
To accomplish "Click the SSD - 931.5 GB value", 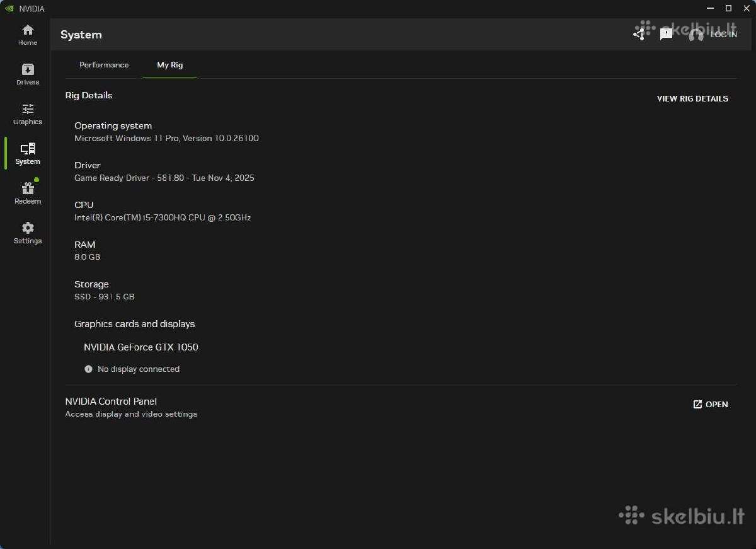I will 105,297.
